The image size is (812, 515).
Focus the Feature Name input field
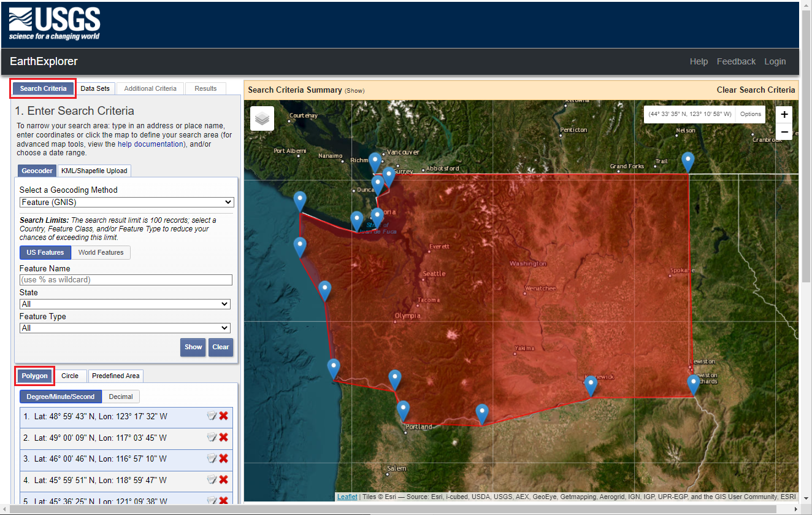126,280
